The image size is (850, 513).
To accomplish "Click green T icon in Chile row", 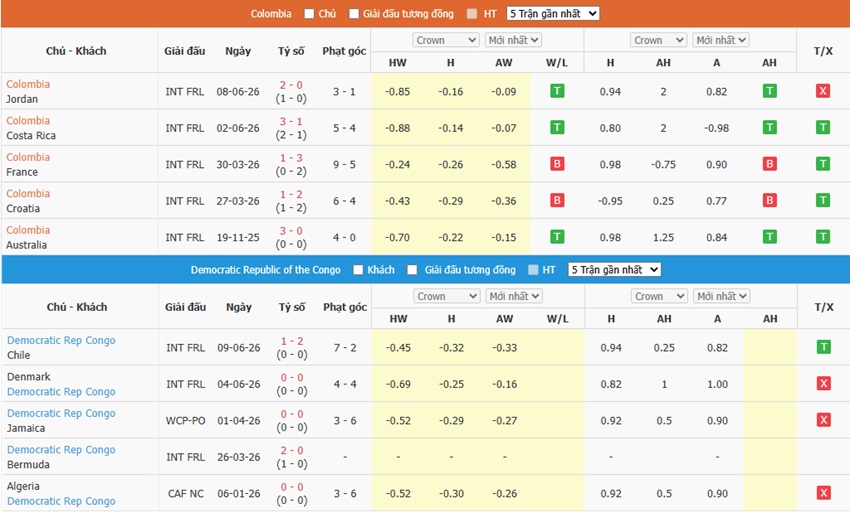I will tap(824, 347).
